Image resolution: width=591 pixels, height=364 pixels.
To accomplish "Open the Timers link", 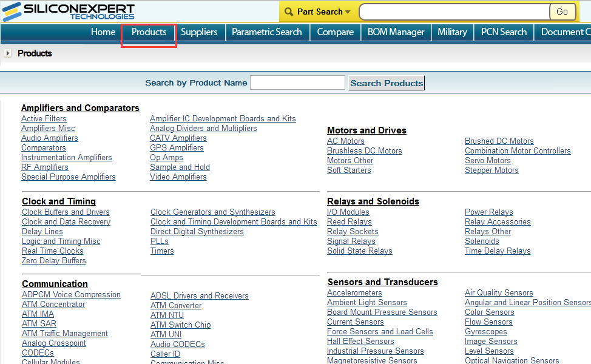I will (x=162, y=251).
